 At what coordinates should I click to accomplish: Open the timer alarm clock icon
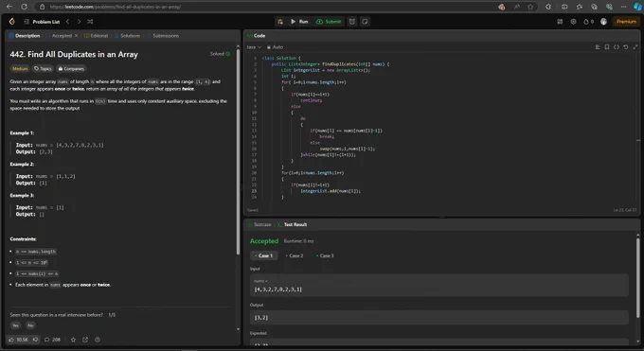(x=352, y=22)
